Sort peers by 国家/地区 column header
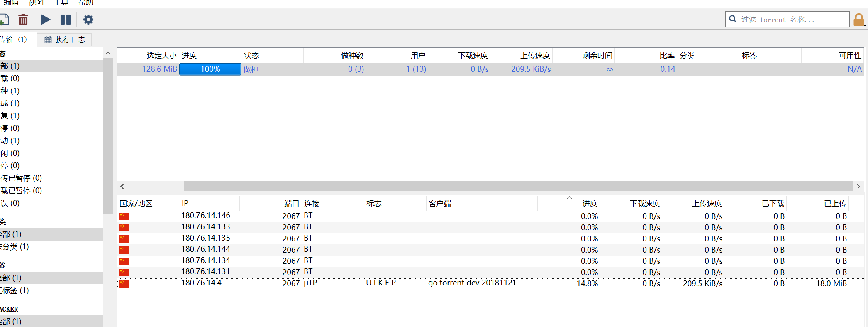 [x=136, y=204]
